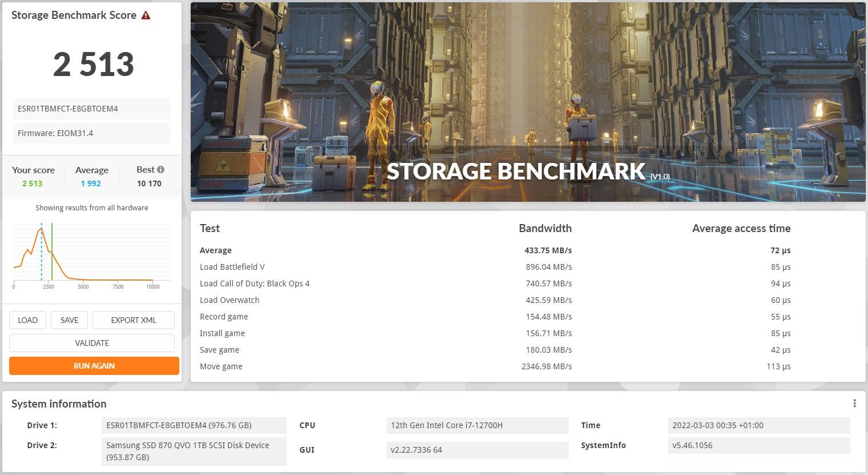Click the Test column header

pos(210,228)
